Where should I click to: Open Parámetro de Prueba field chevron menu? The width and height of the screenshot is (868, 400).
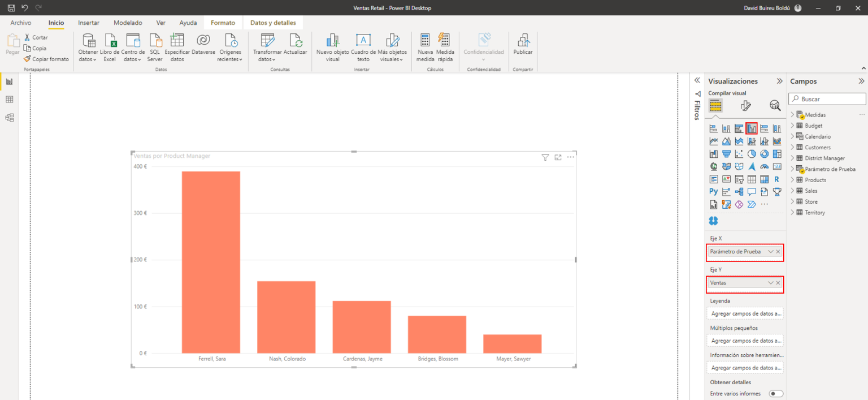pos(770,251)
